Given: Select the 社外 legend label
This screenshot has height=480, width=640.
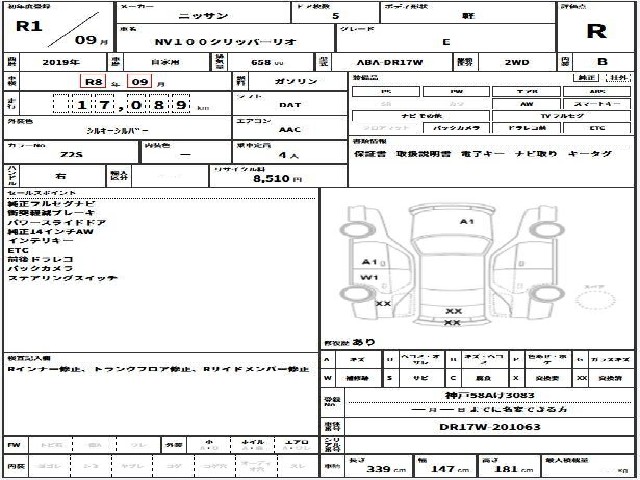Looking at the screenshot, I should pos(619,77).
